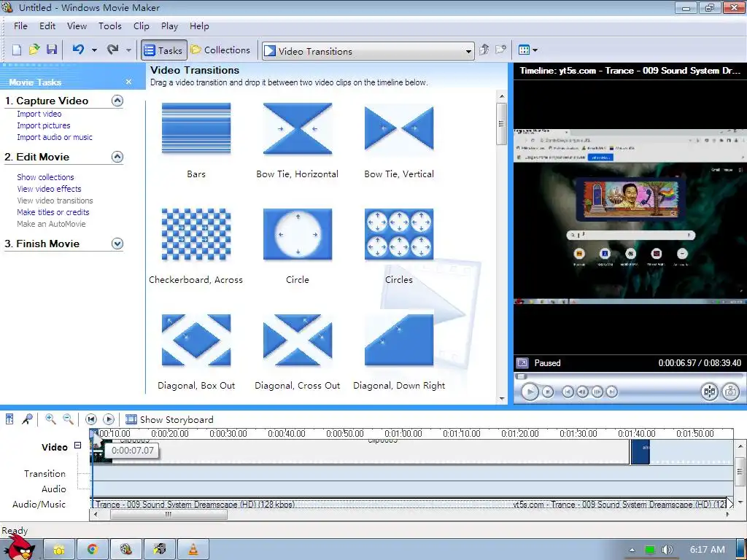Switch to Show Storyboard view
The width and height of the screenshot is (747, 560).
click(169, 419)
